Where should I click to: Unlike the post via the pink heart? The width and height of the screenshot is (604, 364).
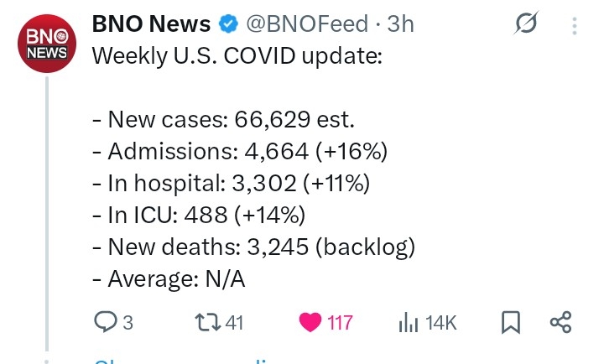[310, 322]
